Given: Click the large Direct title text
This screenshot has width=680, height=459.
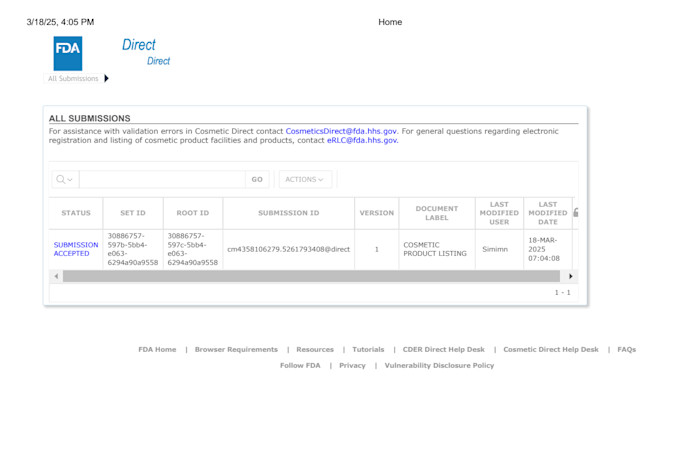Looking at the screenshot, I should pos(138,44).
